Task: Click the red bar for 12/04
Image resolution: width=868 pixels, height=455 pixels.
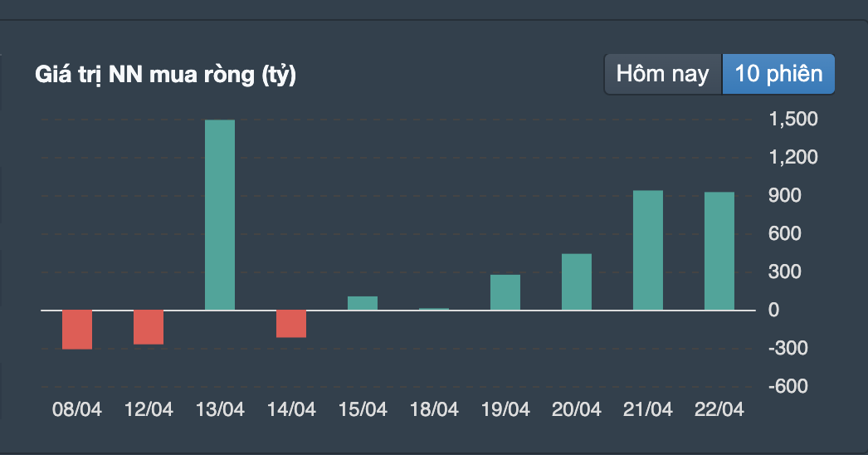Action: (x=149, y=327)
